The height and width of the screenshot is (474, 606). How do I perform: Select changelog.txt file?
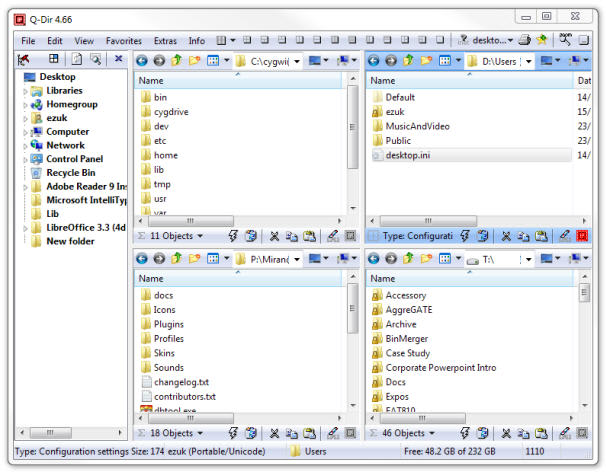tap(181, 382)
